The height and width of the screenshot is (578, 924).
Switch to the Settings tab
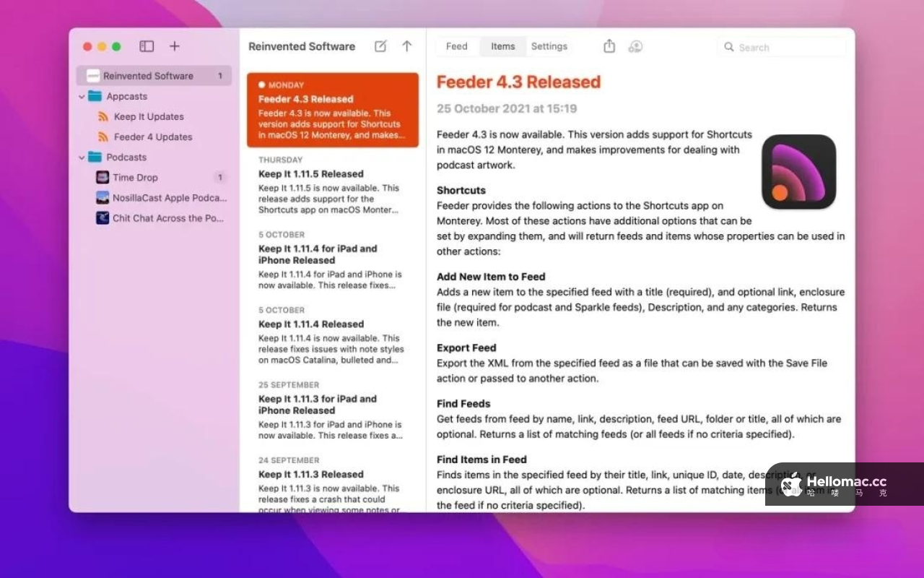[x=549, y=46]
